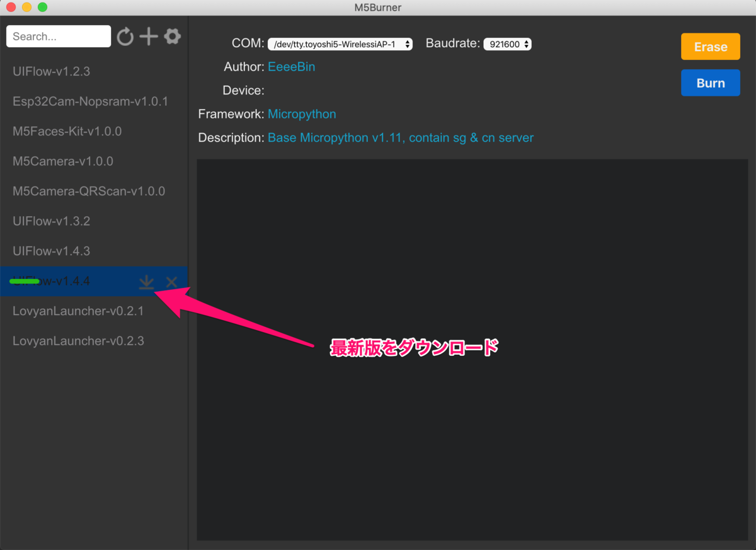Focus the Search input field

[x=59, y=37]
